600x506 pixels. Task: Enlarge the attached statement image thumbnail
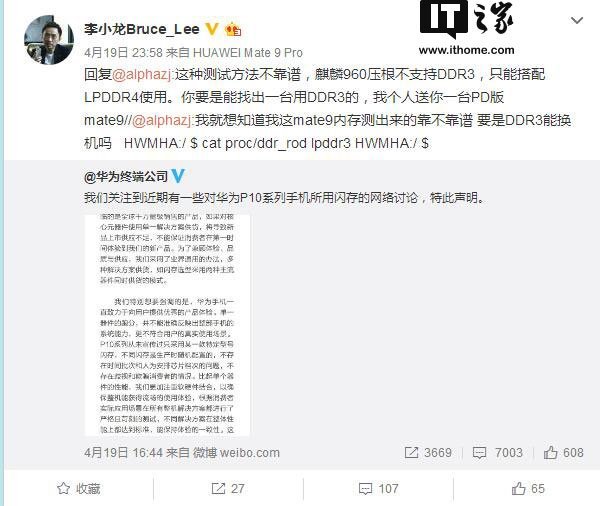167,325
